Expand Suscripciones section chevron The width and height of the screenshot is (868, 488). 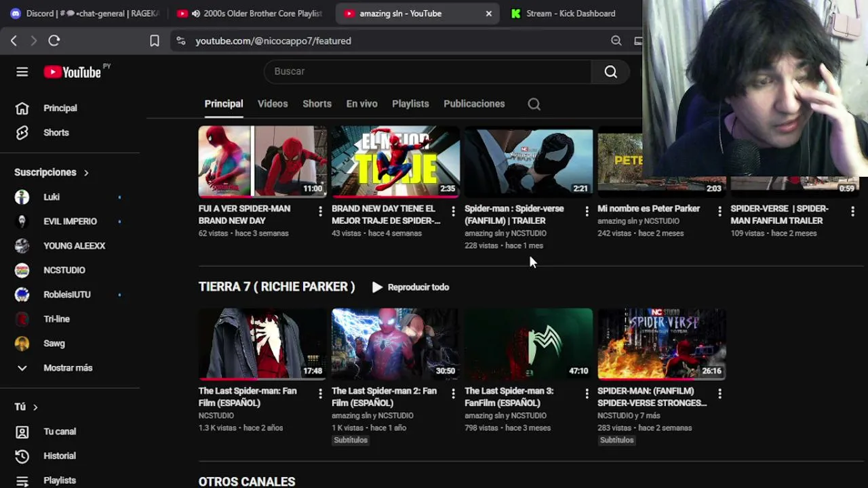[x=86, y=173]
